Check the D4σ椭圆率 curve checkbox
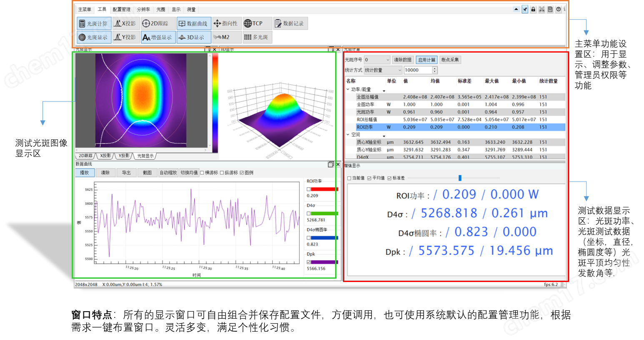Screen dimensions: 644x340 (x=308, y=238)
